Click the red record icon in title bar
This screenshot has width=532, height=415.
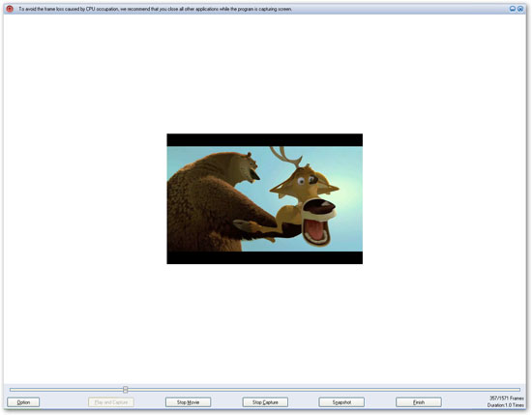10,9
